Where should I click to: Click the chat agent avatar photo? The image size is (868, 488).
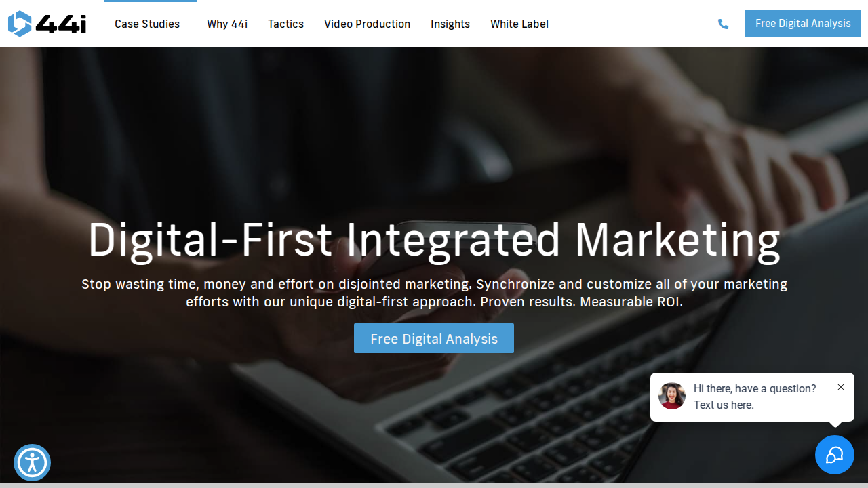tap(671, 396)
